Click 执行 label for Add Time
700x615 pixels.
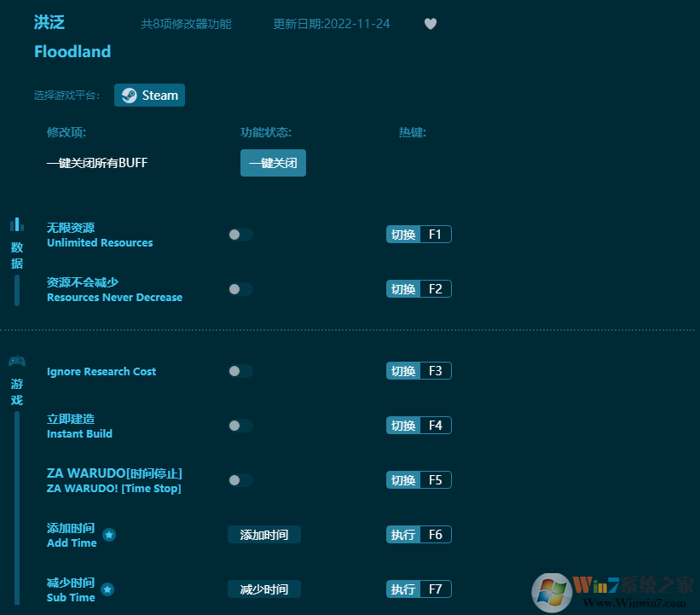[403, 535]
